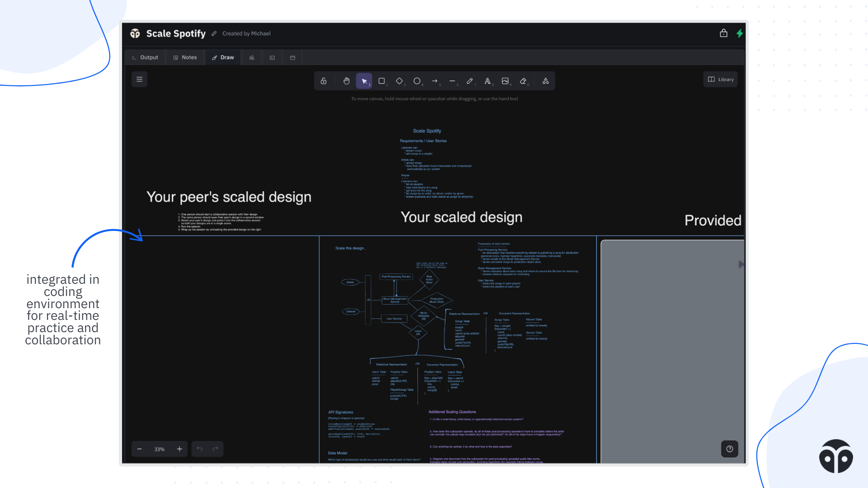Open the help question mark button
This screenshot has height=488, width=868.
pyautogui.click(x=729, y=449)
